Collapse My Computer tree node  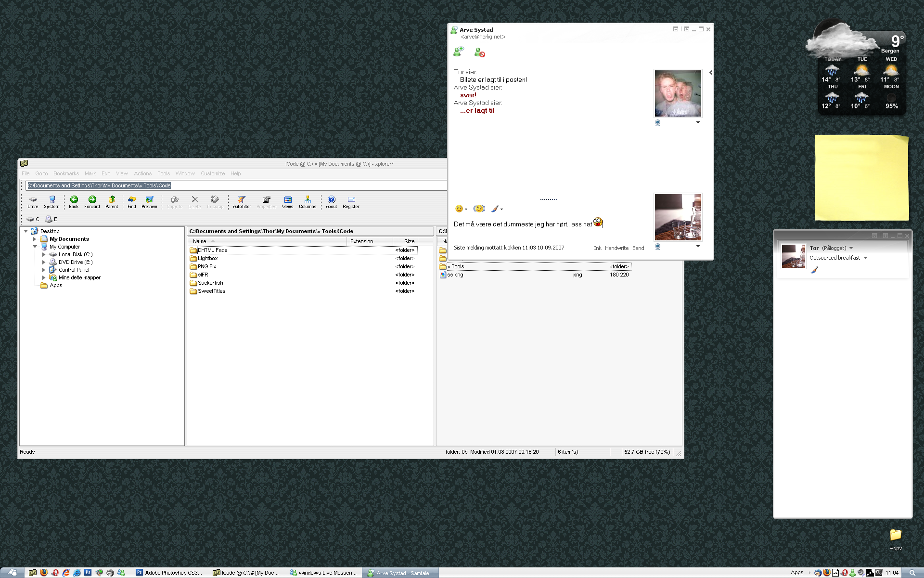[35, 247]
